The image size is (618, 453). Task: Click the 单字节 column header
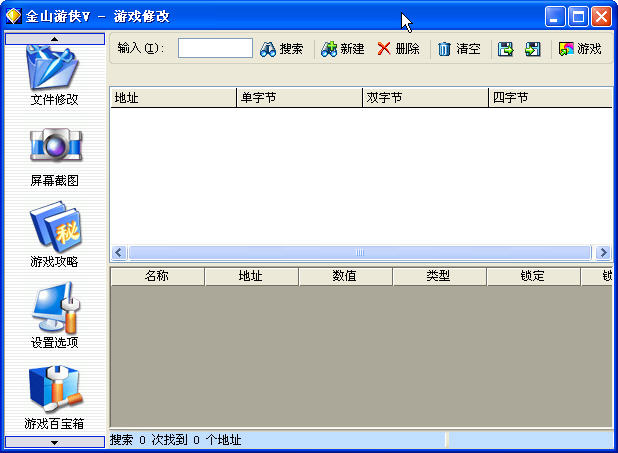click(x=298, y=98)
